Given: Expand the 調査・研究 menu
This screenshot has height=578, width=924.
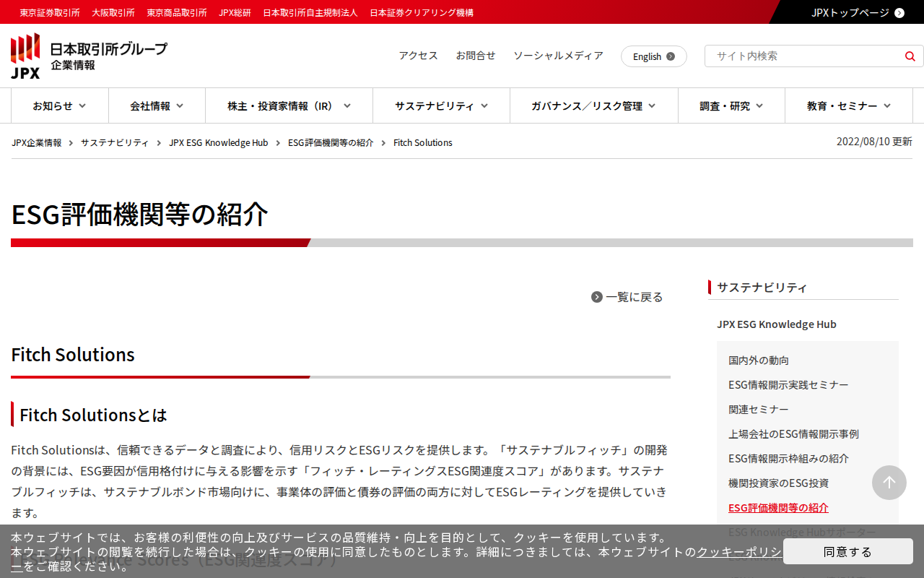Looking at the screenshot, I should point(732,105).
